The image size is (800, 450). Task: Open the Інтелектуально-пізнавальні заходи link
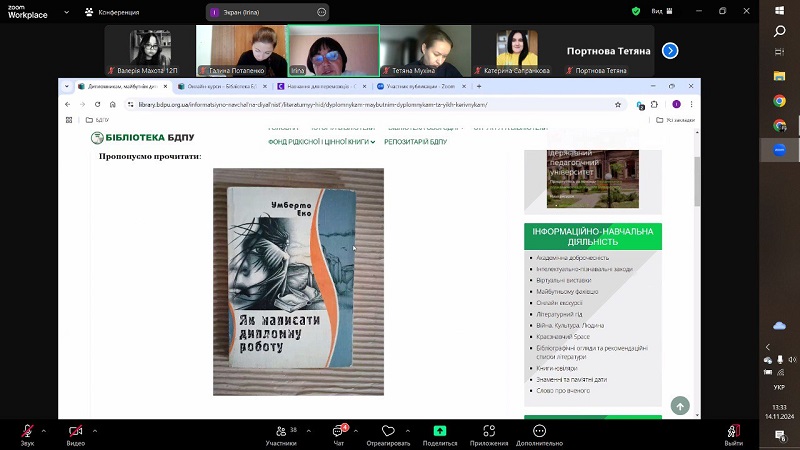[584, 269]
